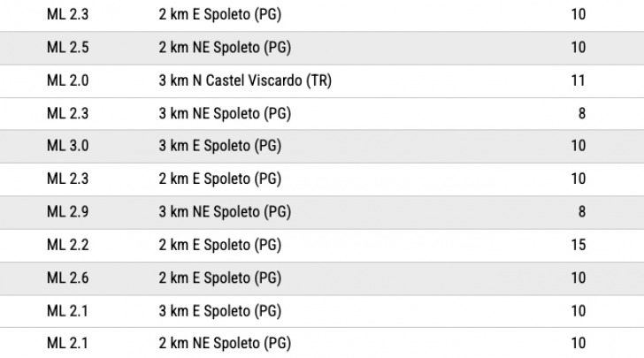Select bottom row 2 km NE Spoleto (PG)
Screen dimensions: 644x358
(x=225, y=343)
